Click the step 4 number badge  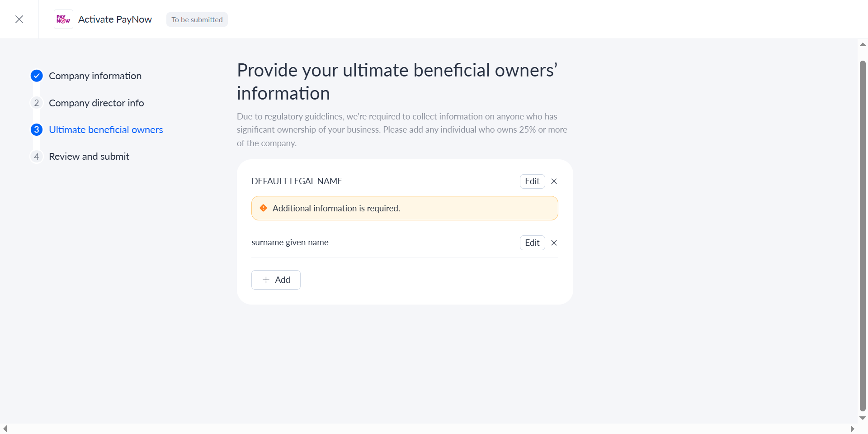coord(37,157)
